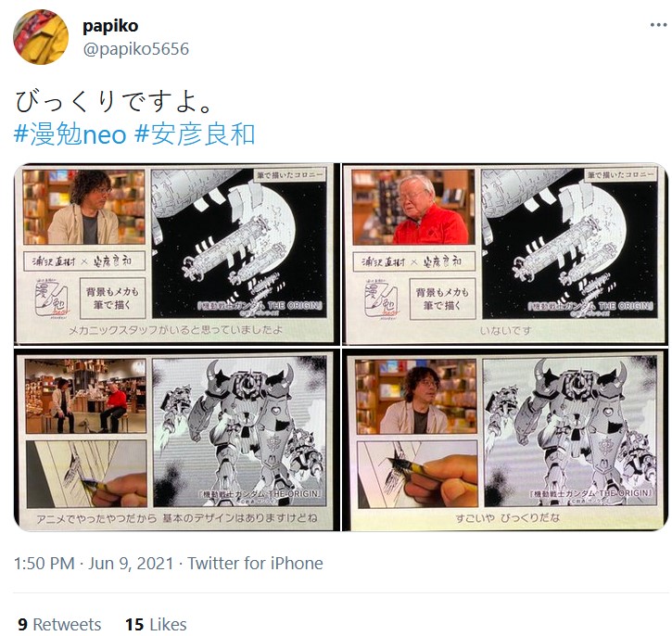Click the space colony drawing in top-left photo
The width and height of the screenshot is (672, 636).
239,244
